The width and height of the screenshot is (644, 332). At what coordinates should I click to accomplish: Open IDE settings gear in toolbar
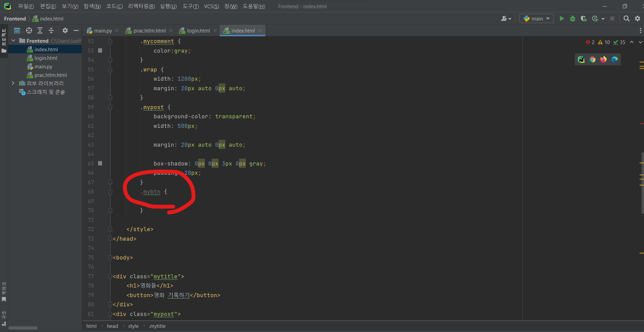[637, 18]
